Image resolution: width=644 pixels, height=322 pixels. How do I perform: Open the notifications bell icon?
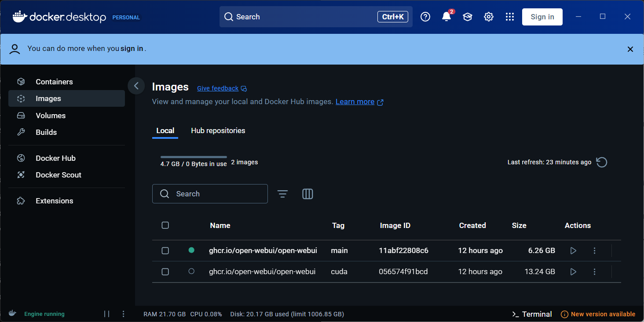point(446,17)
